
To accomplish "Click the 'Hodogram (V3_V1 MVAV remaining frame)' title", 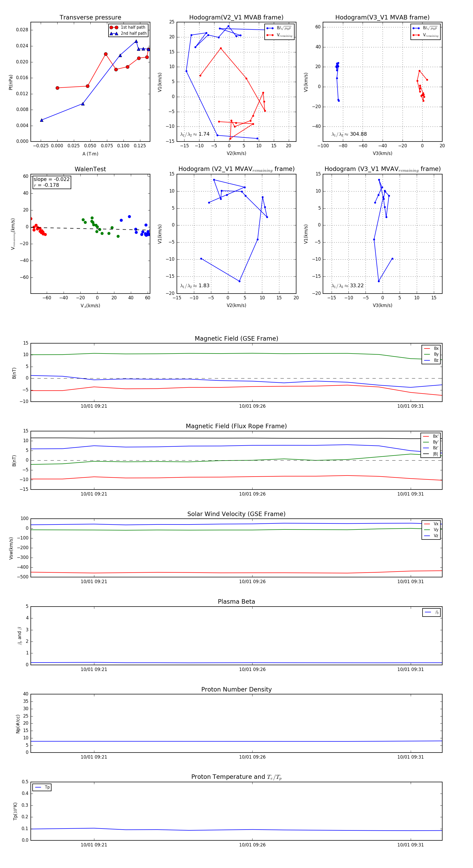I will click(x=382, y=169).
